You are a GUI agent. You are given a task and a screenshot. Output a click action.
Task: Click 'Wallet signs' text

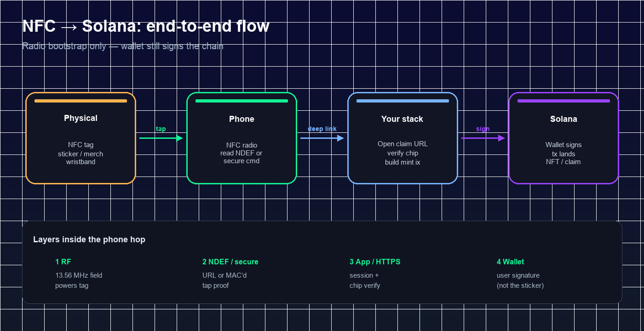tap(563, 145)
